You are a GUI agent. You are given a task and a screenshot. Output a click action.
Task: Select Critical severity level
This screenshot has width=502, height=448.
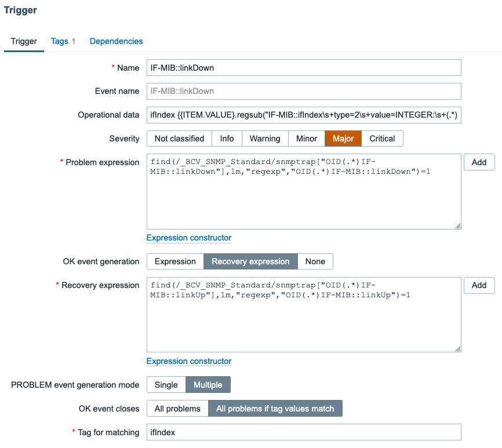tap(382, 139)
